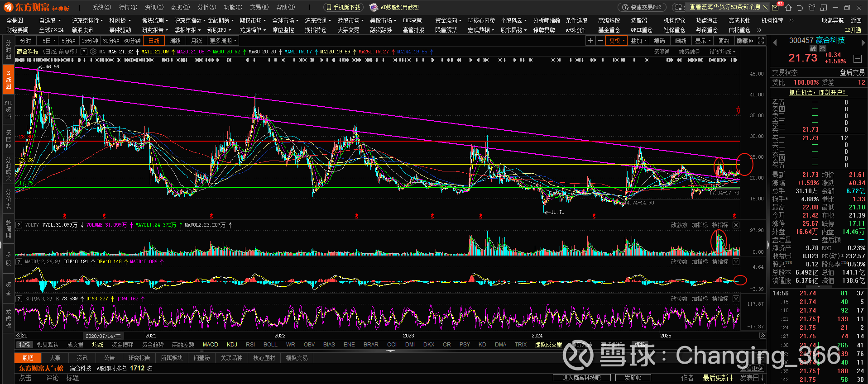868x384 pixels.
Task: Close the VOLTV volume indicator pane
Action: [x=736, y=225]
